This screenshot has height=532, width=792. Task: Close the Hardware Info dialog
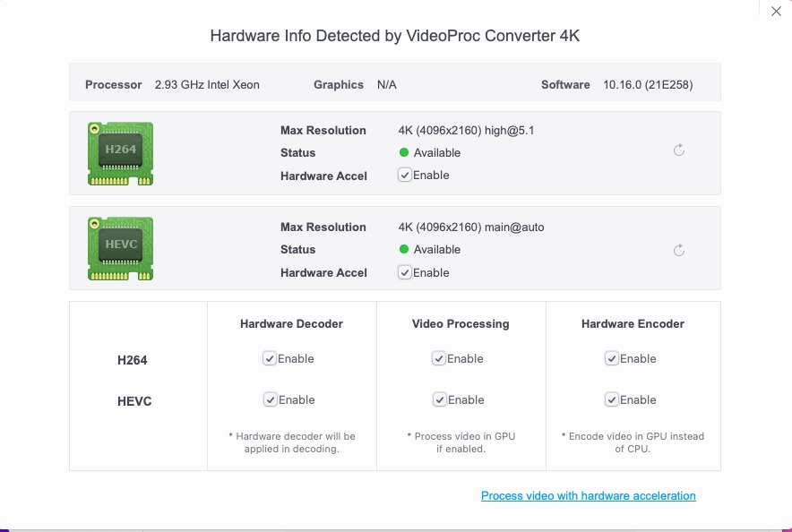(x=776, y=12)
